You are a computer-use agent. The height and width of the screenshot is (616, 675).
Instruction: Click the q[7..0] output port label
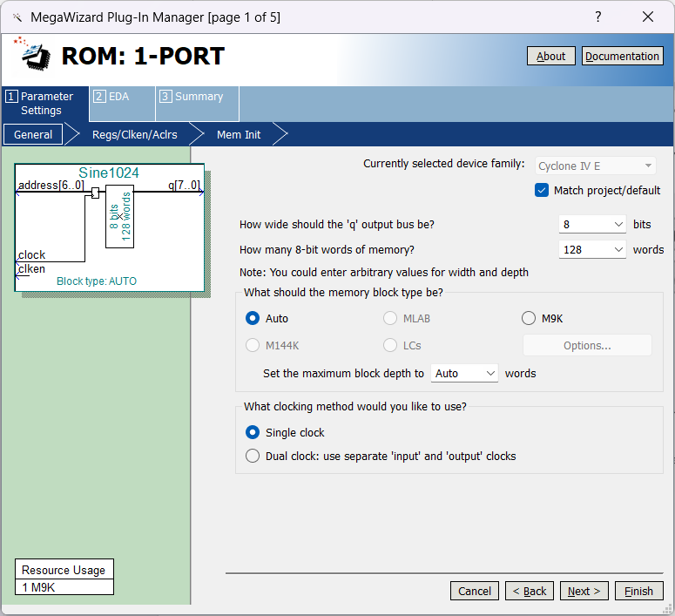pos(185,186)
